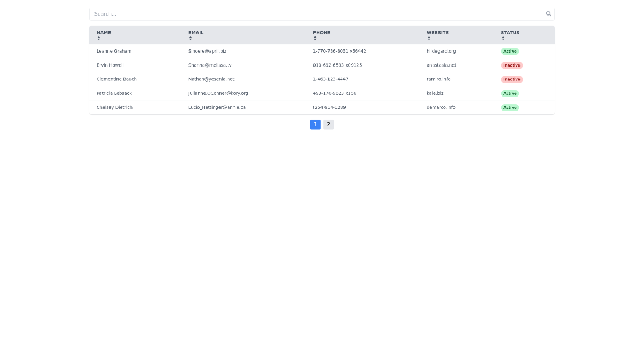Screen dimensions: 644x338
Task: Click Clementine Bauch's Inactive badge
Action: click(x=511, y=79)
